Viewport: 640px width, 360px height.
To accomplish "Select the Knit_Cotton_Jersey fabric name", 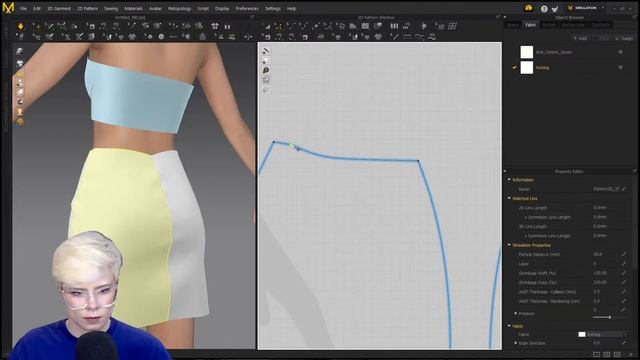I will [x=554, y=52].
